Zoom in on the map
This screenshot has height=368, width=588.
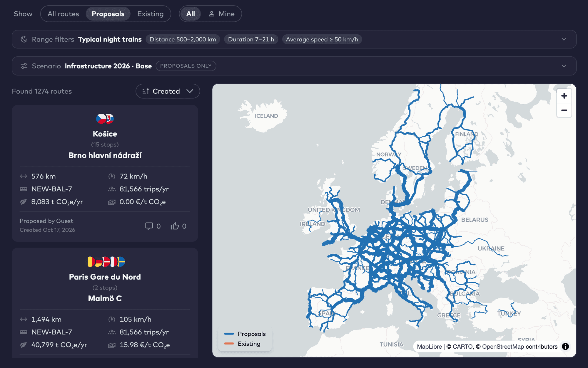[564, 96]
